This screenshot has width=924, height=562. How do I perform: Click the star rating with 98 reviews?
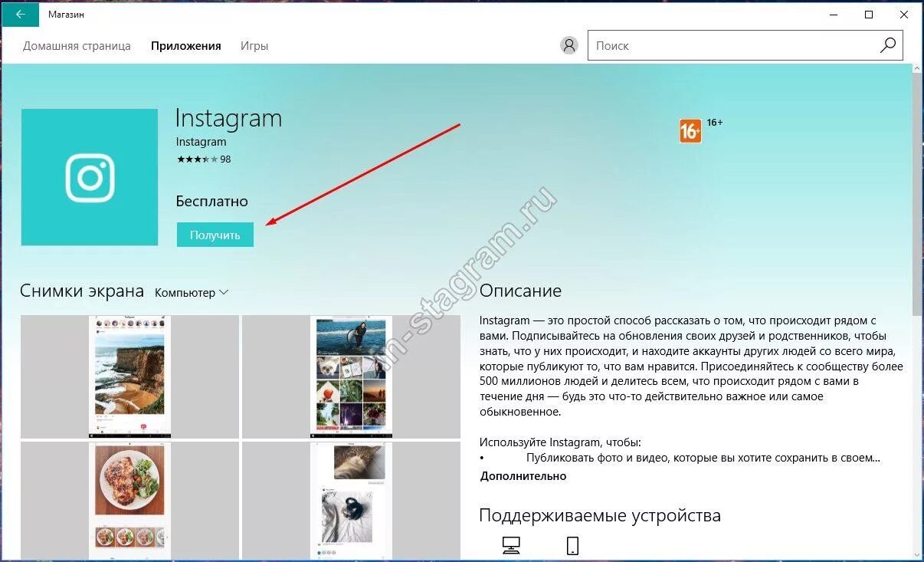click(203, 159)
